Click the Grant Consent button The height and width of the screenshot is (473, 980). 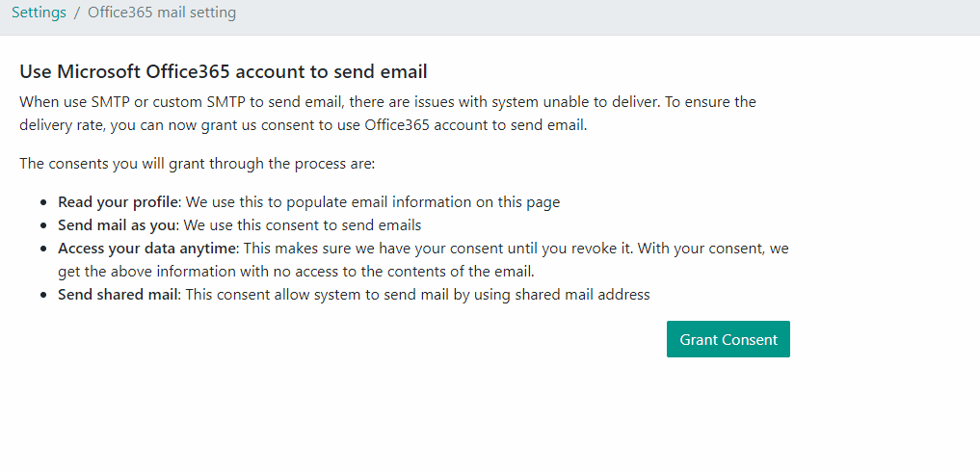(x=728, y=339)
